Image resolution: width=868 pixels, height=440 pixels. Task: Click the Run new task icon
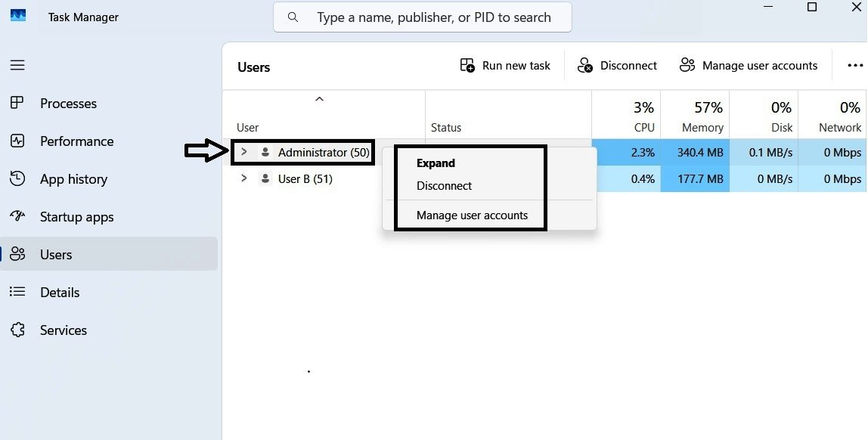(468, 65)
